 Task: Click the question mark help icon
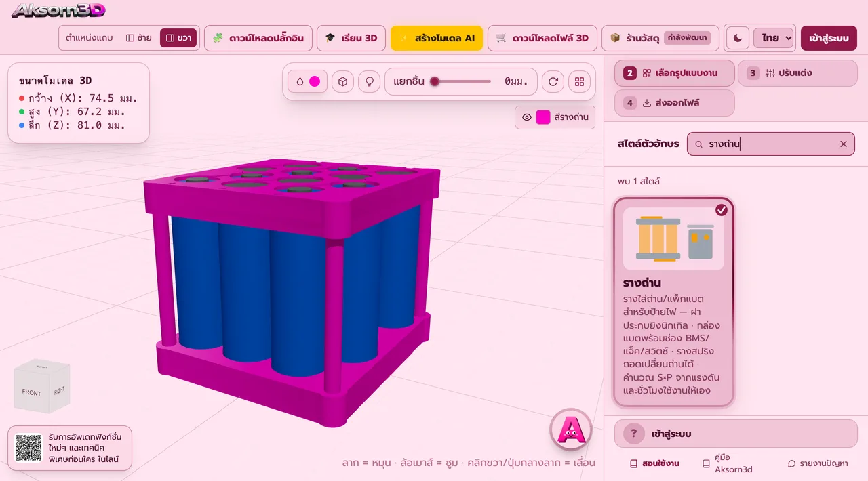point(634,434)
